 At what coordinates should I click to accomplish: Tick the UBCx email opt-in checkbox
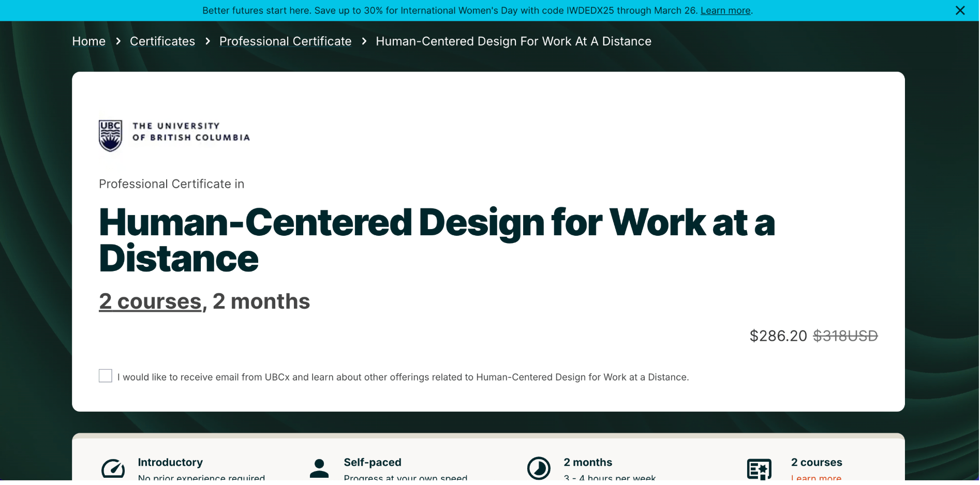click(x=106, y=376)
